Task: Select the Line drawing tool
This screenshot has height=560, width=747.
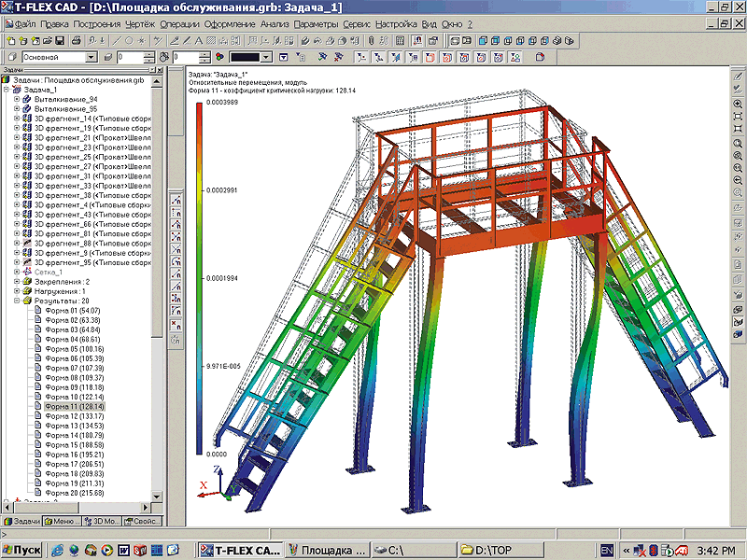Action: tap(116, 41)
